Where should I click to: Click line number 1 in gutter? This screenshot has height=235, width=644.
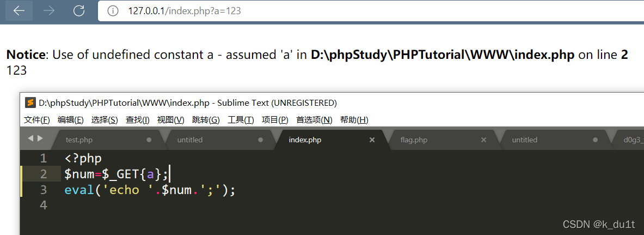coord(44,159)
